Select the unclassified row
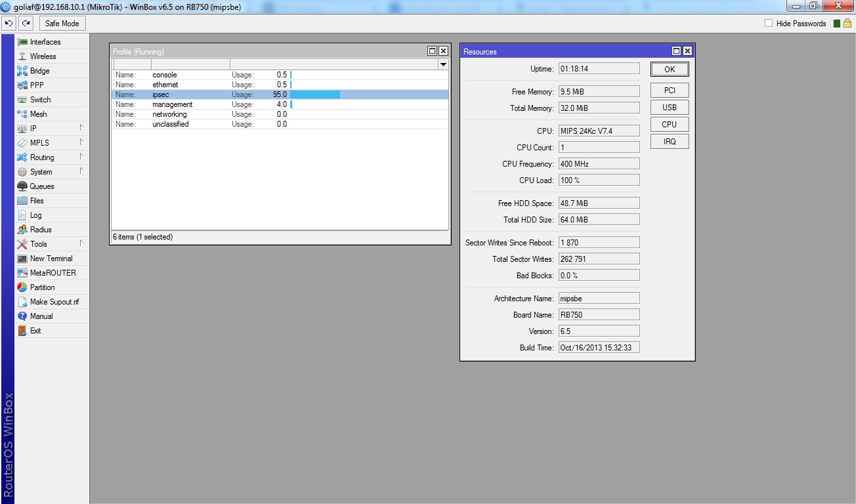 pos(280,124)
